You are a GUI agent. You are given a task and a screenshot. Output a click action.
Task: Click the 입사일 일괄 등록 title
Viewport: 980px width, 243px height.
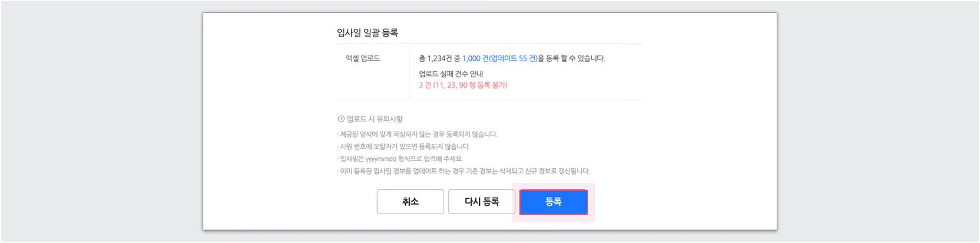pyautogui.click(x=367, y=33)
